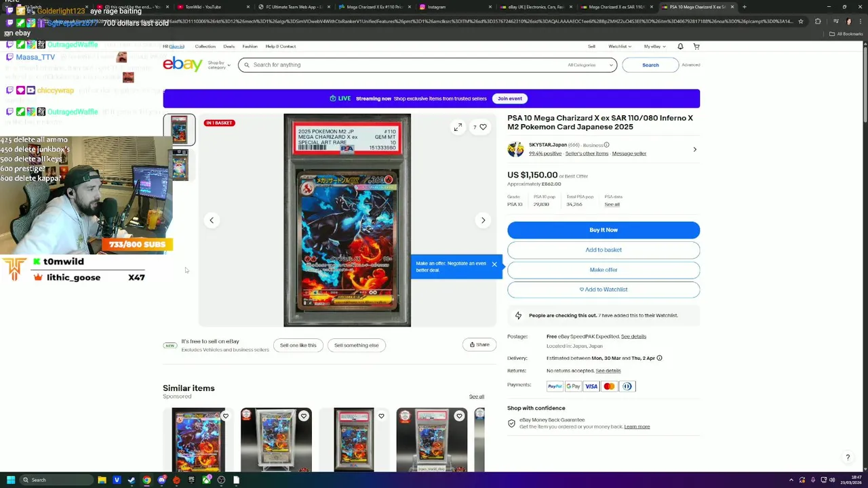Open help question mark bubble
The height and width of the screenshot is (488, 868).
pyautogui.click(x=848, y=457)
